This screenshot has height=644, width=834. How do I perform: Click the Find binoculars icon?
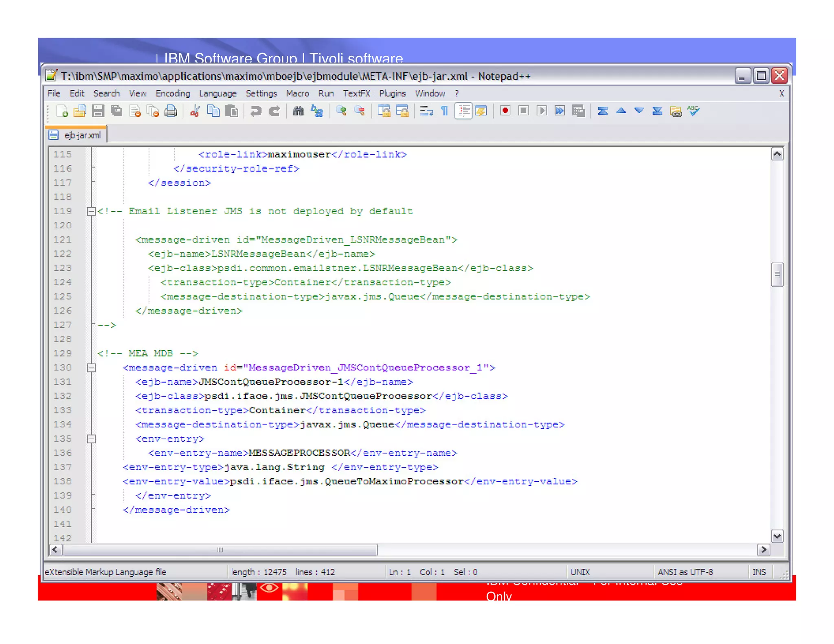click(298, 111)
